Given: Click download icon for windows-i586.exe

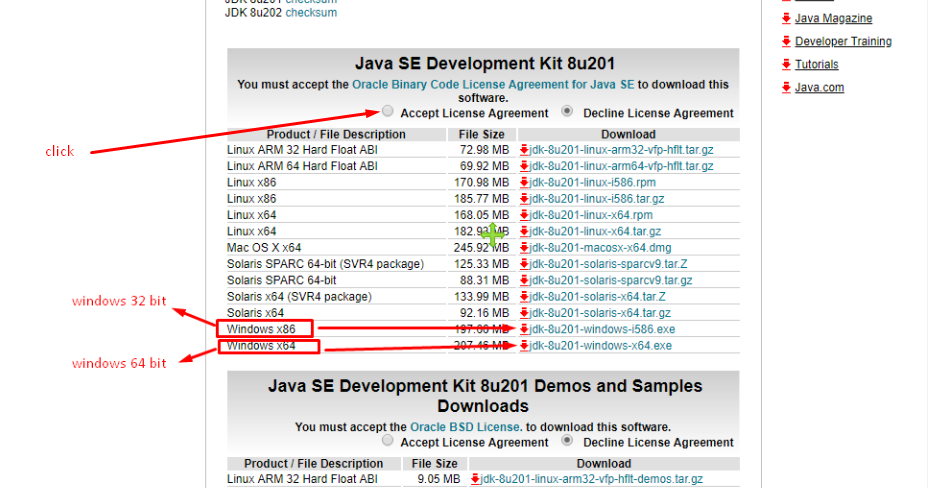Looking at the screenshot, I should [x=524, y=329].
